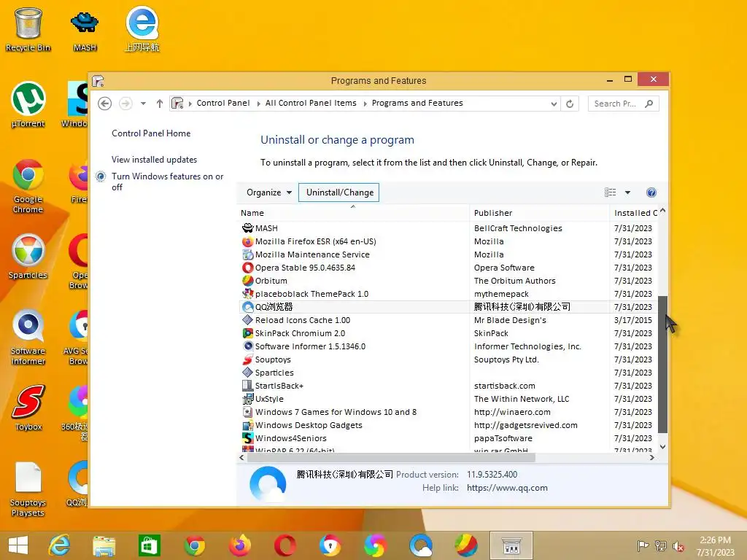747x560 pixels.
Task: Select the Orbitum program entry
Action: (x=447, y=281)
